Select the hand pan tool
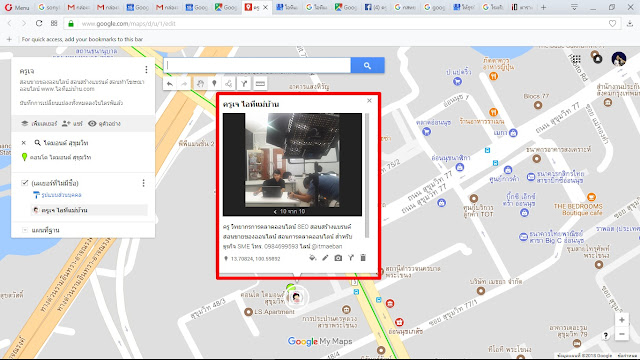 pos(200,84)
